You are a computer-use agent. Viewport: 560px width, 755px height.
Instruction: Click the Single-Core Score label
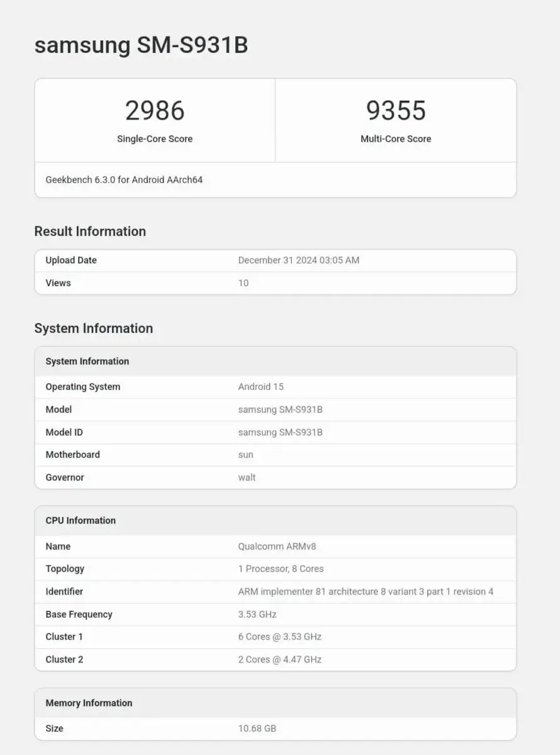155,139
